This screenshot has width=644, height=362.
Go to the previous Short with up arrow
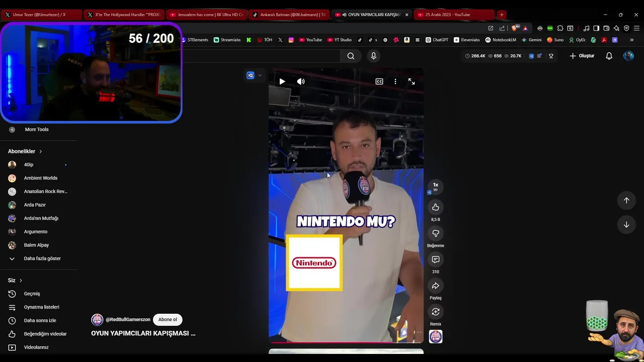pos(626,201)
